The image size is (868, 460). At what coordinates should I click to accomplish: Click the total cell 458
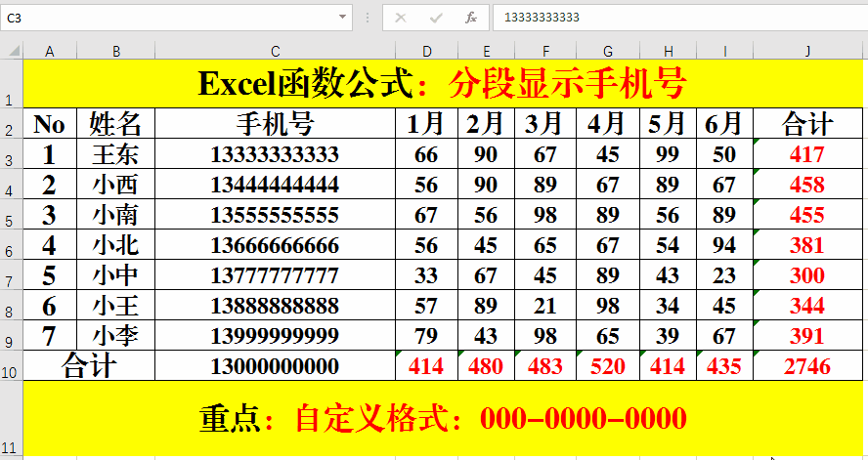pos(808,185)
